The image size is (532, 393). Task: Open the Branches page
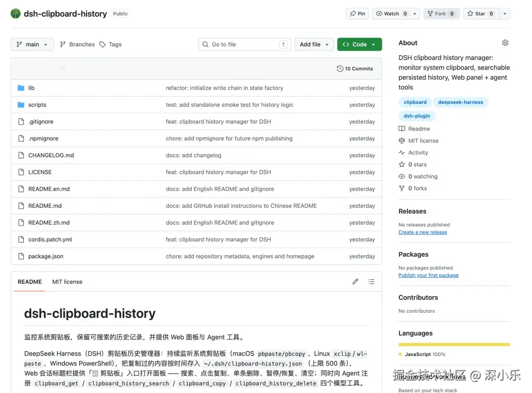pyautogui.click(x=77, y=44)
